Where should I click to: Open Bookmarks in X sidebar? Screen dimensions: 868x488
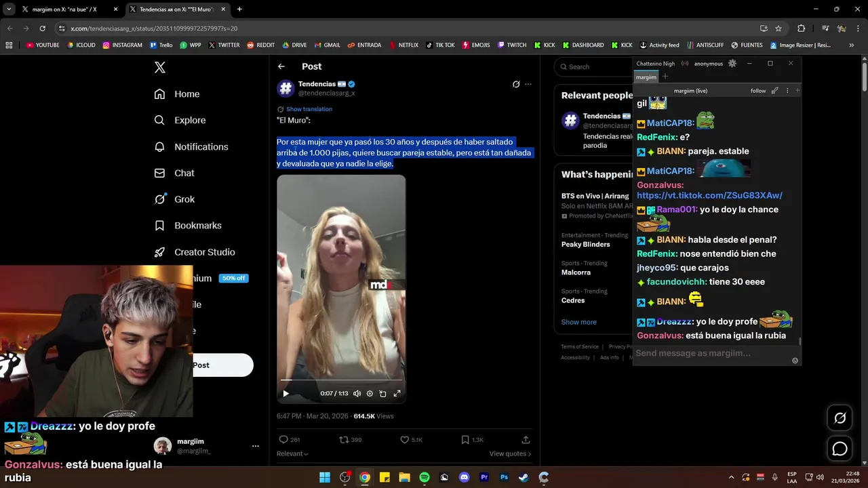pos(188,226)
